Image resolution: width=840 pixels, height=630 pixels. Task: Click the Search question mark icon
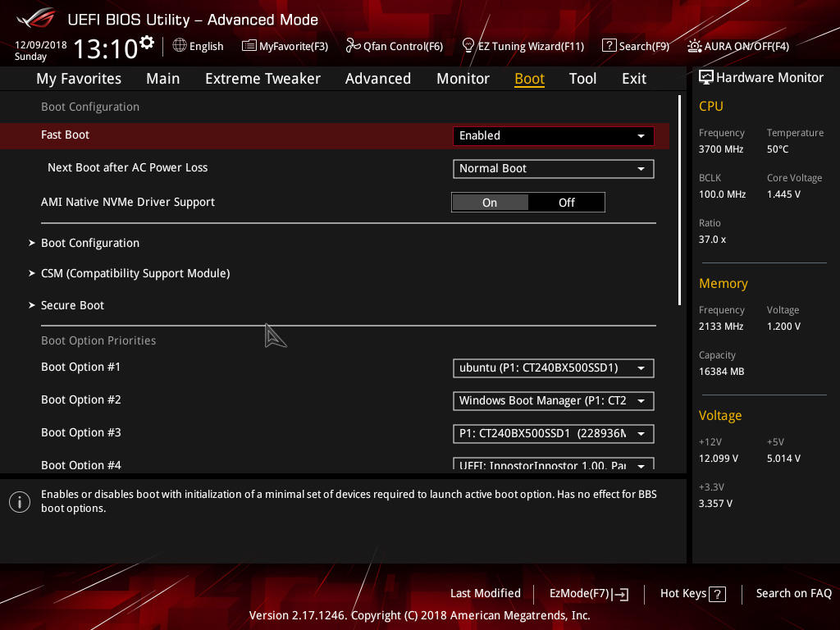pyautogui.click(x=609, y=46)
